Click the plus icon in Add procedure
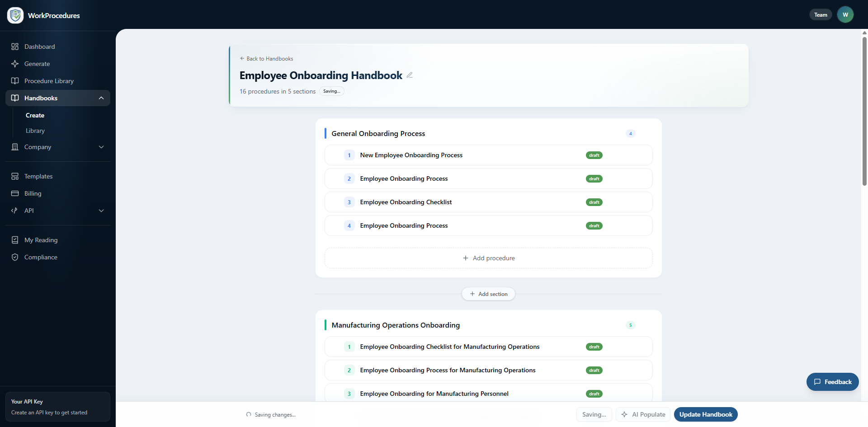The image size is (868, 427). pyautogui.click(x=466, y=258)
